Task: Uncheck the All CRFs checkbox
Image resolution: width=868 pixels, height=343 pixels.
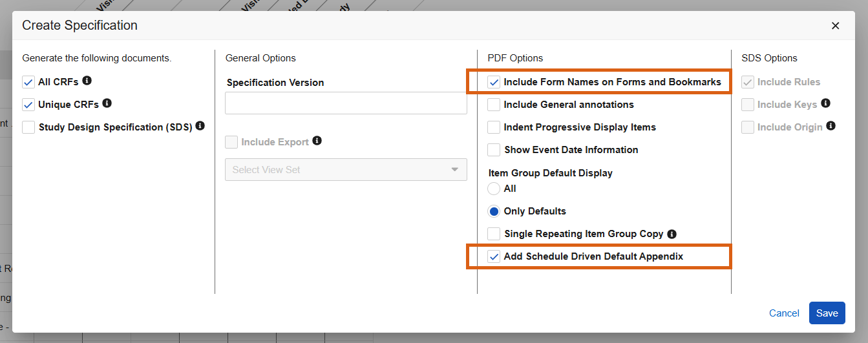Action: [28, 82]
